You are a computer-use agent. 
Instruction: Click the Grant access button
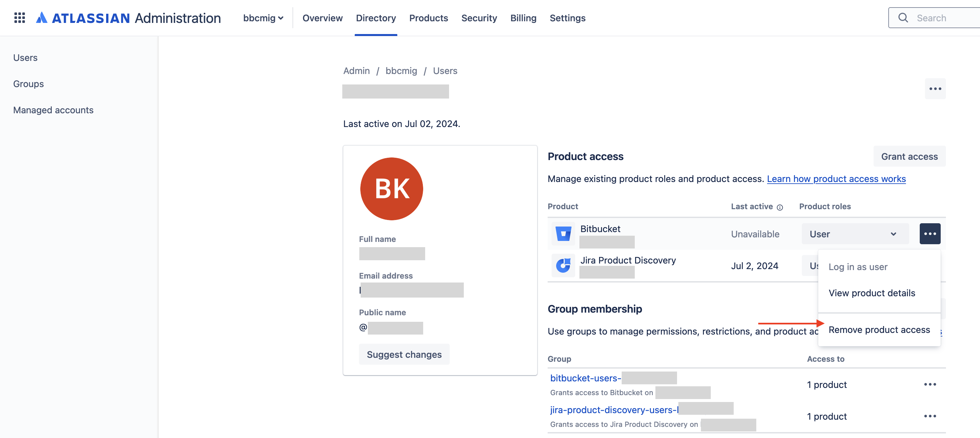tap(909, 157)
